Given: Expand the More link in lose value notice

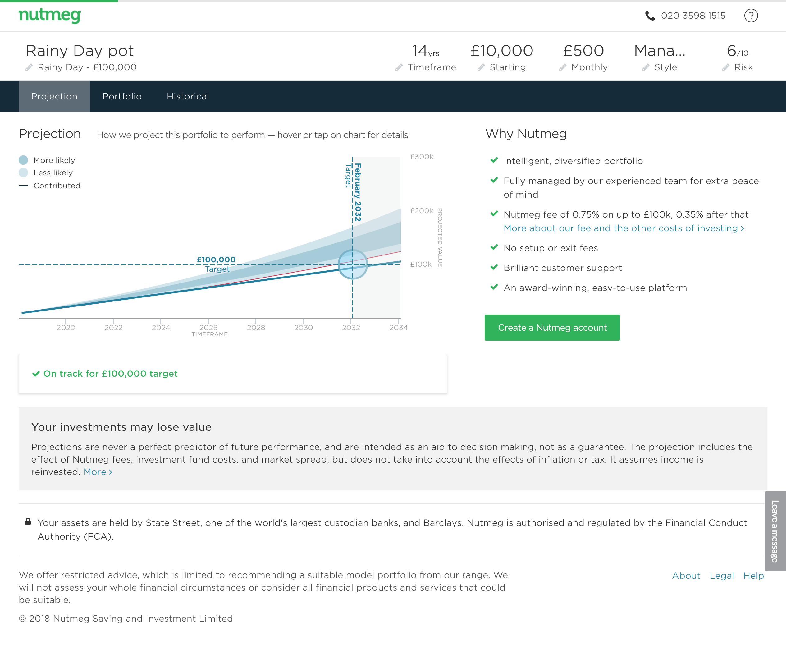Looking at the screenshot, I should [x=98, y=472].
